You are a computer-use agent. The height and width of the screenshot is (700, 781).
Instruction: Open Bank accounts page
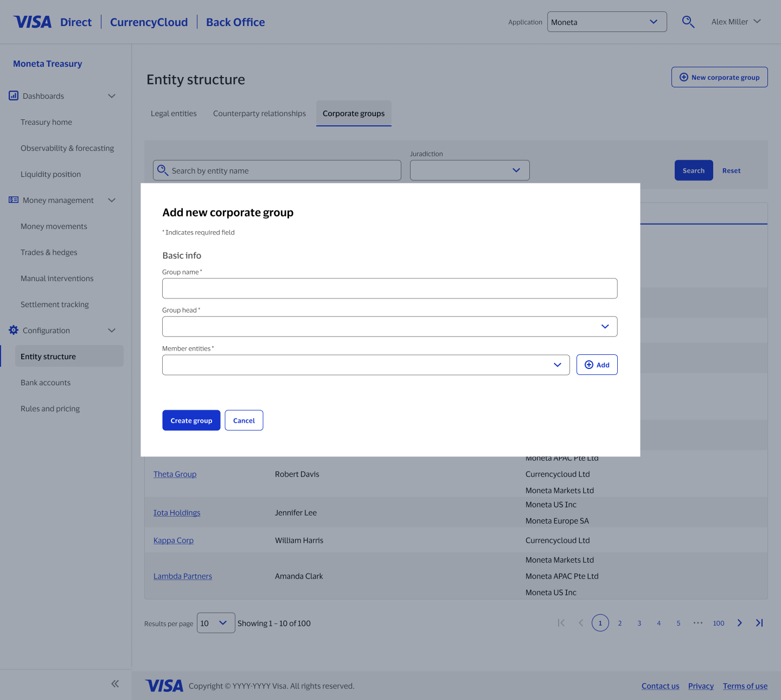point(46,383)
